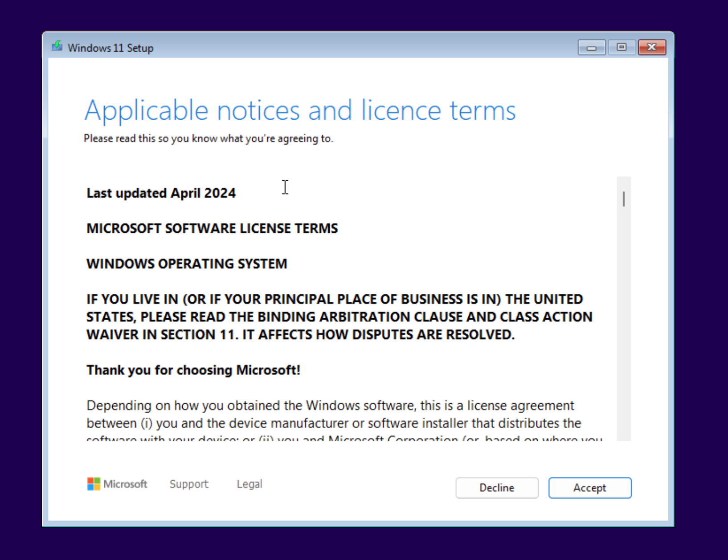
Task: Click the binding arbitration clause paragraph
Action: coord(339,317)
